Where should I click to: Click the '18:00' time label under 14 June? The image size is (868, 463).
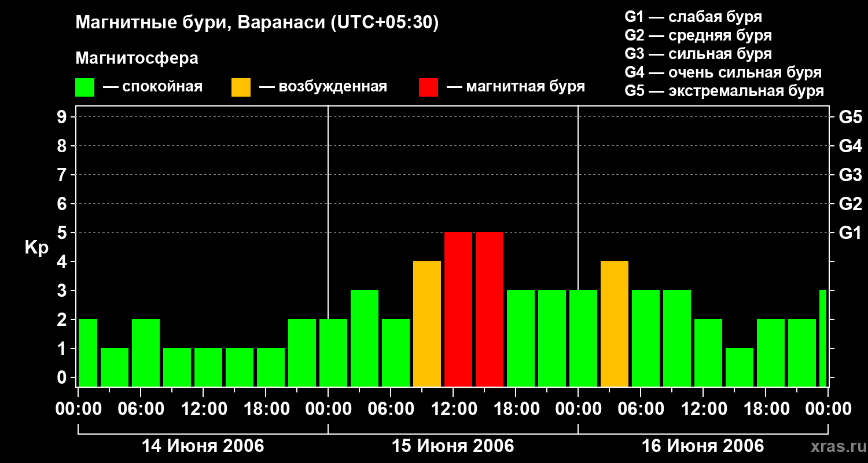click(x=266, y=409)
